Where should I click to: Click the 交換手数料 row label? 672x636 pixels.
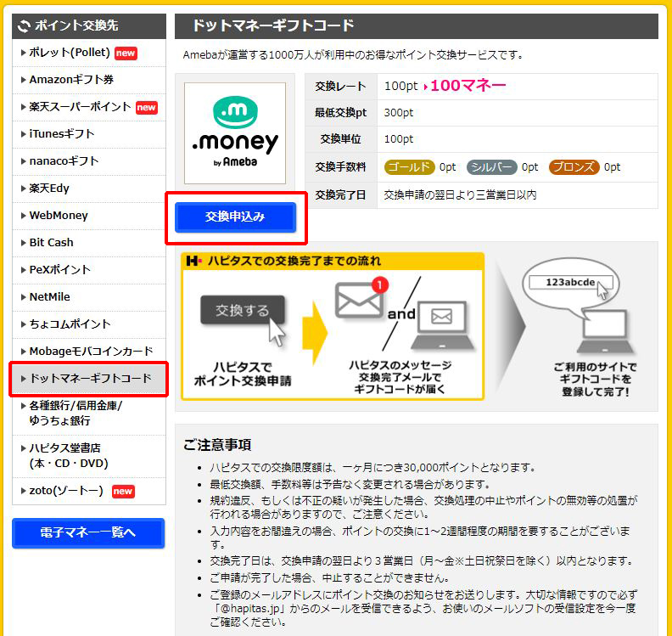341,167
